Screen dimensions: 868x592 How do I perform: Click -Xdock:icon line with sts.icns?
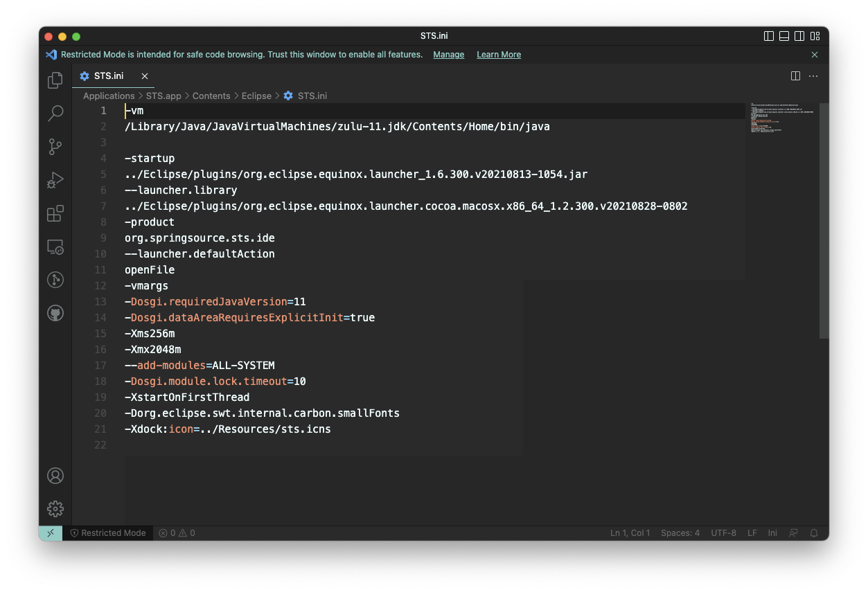coord(228,429)
